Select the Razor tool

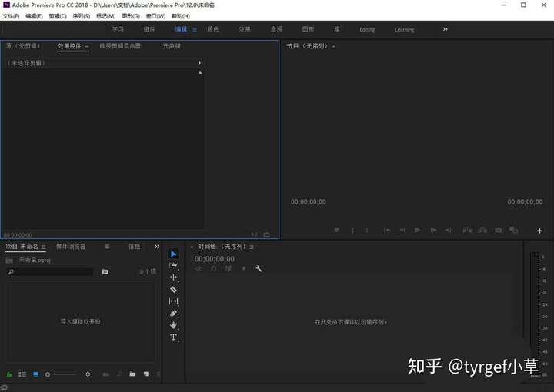173,289
